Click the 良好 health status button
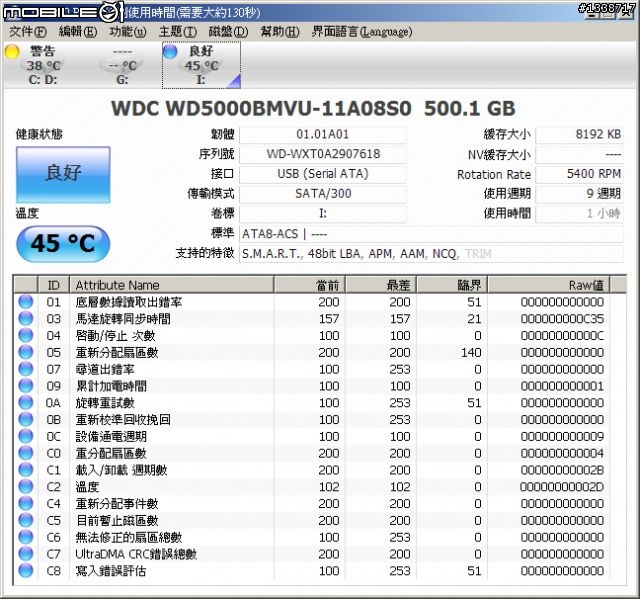The image size is (640, 599). (x=63, y=175)
